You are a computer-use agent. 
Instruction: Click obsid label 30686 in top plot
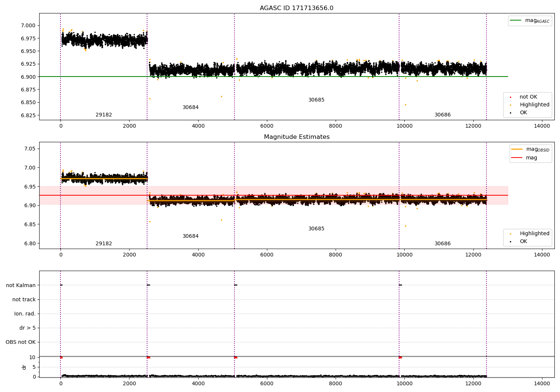point(442,115)
